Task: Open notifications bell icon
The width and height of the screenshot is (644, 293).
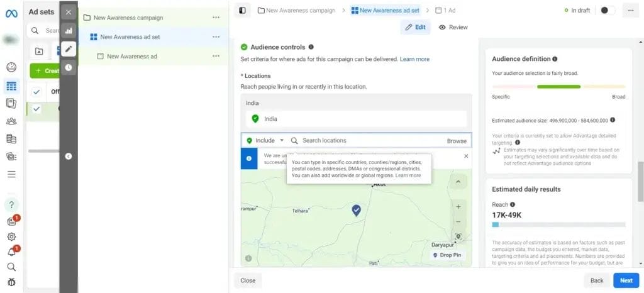Action: [11, 252]
